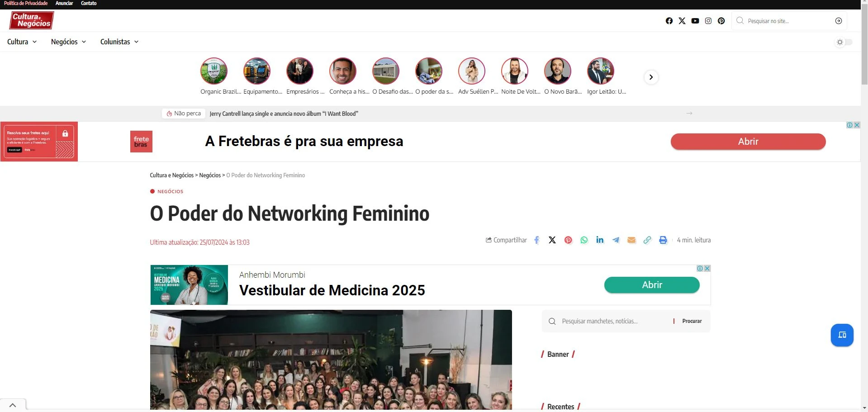Image resolution: width=868 pixels, height=412 pixels.
Task: Close the Fretebras banner ad
Action: [x=857, y=125]
